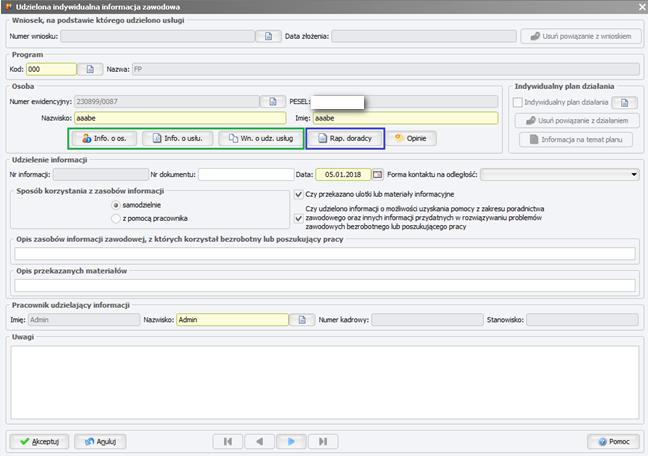Click the Numer kadrowy field
The width and height of the screenshot is (648, 456).
coord(427,320)
